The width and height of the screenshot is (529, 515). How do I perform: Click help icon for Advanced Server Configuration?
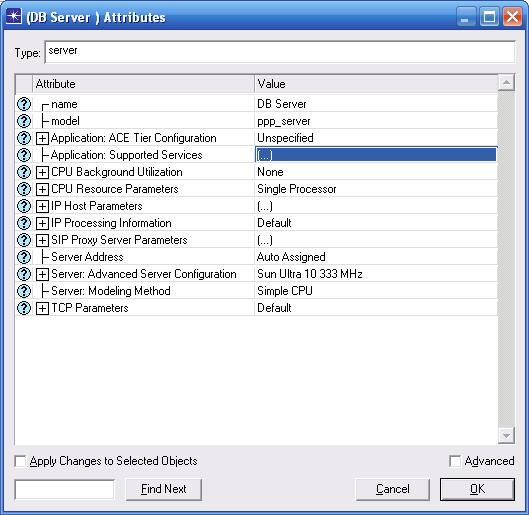tap(24, 274)
